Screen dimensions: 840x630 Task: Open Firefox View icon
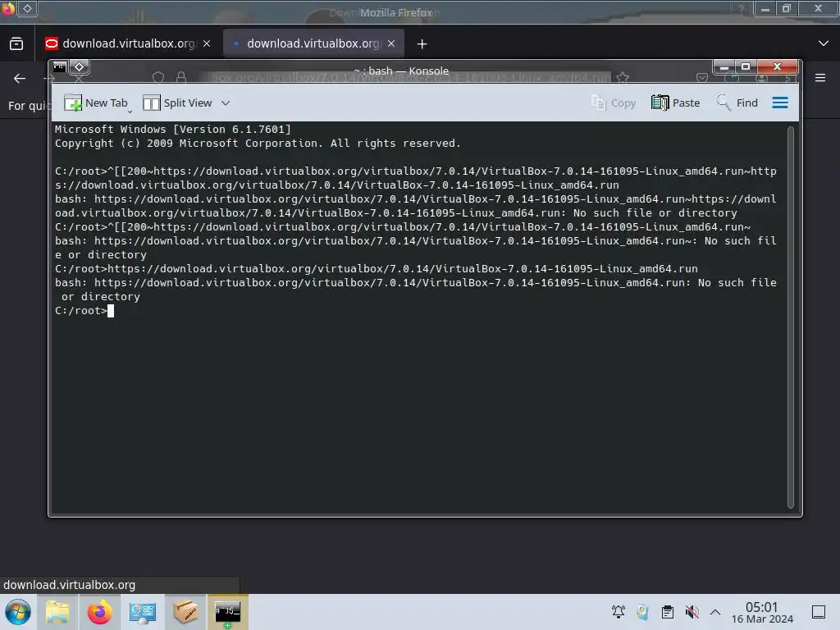pos(16,44)
